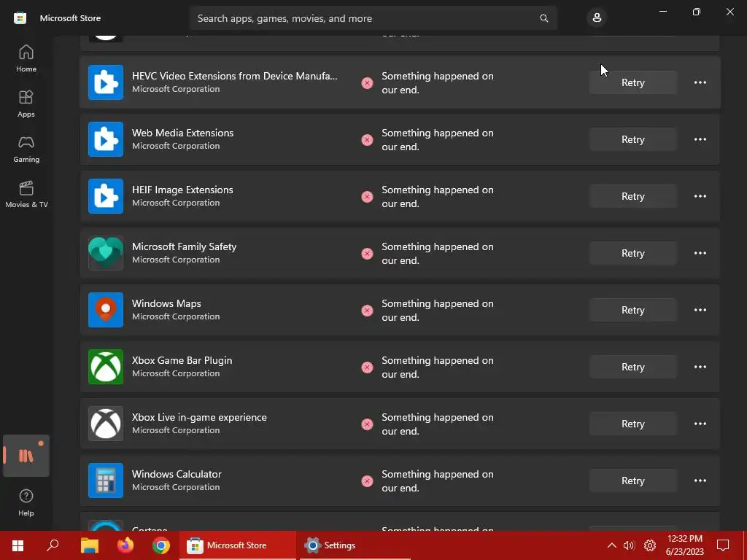The height and width of the screenshot is (560, 747).
Task: Switch to Settings window on taskbar
Action: click(x=355, y=545)
